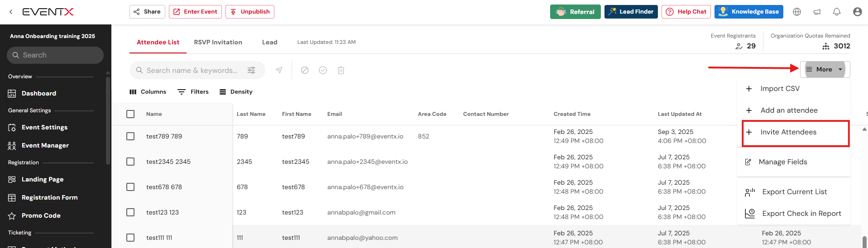This screenshot has width=868, height=248.
Task: Choose Invite Attendees from the menu
Action: 788,132
